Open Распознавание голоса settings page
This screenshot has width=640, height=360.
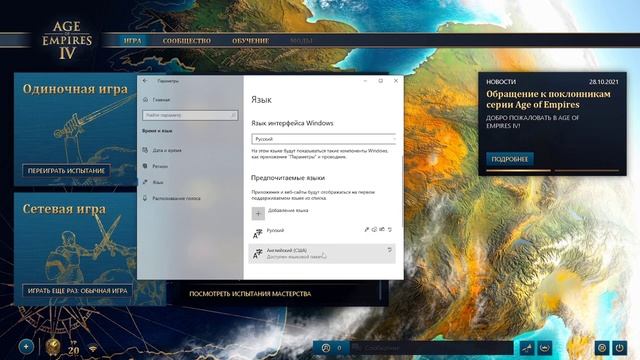(176, 198)
